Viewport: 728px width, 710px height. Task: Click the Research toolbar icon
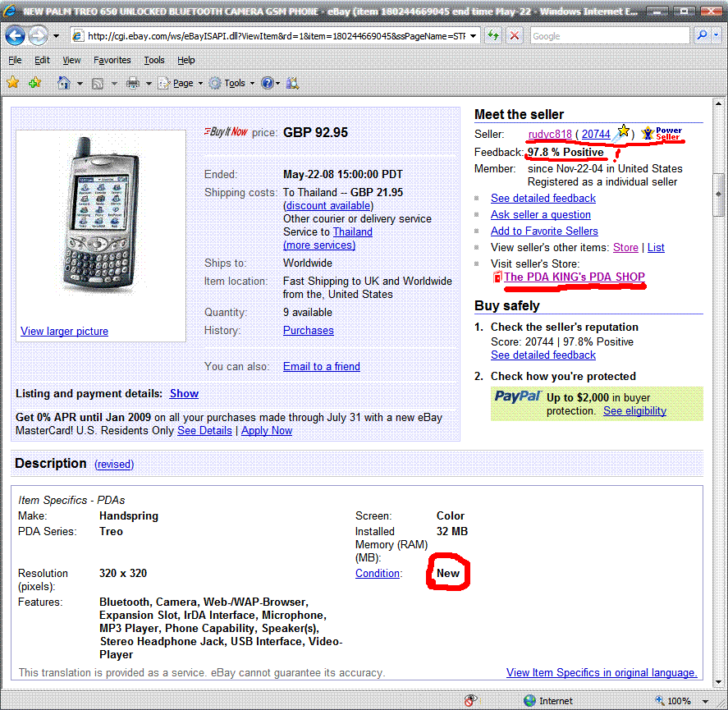(x=292, y=83)
